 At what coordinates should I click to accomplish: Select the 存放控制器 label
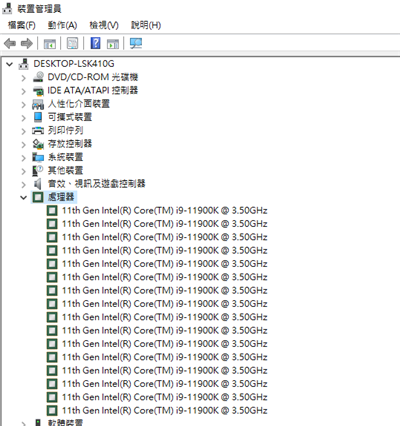[x=70, y=144]
